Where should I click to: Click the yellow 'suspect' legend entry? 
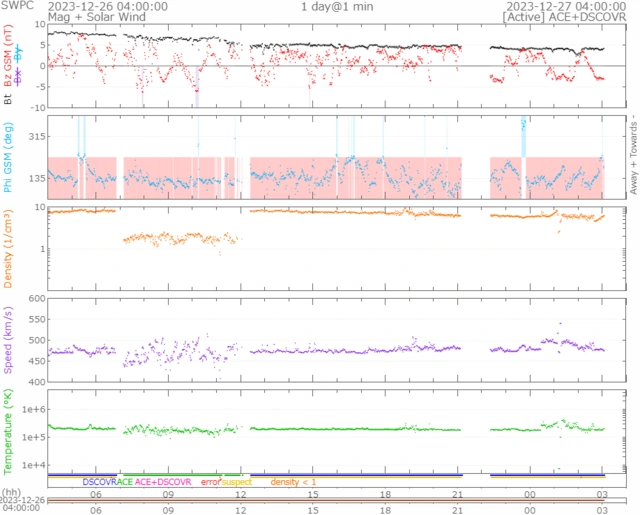(237, 482)
